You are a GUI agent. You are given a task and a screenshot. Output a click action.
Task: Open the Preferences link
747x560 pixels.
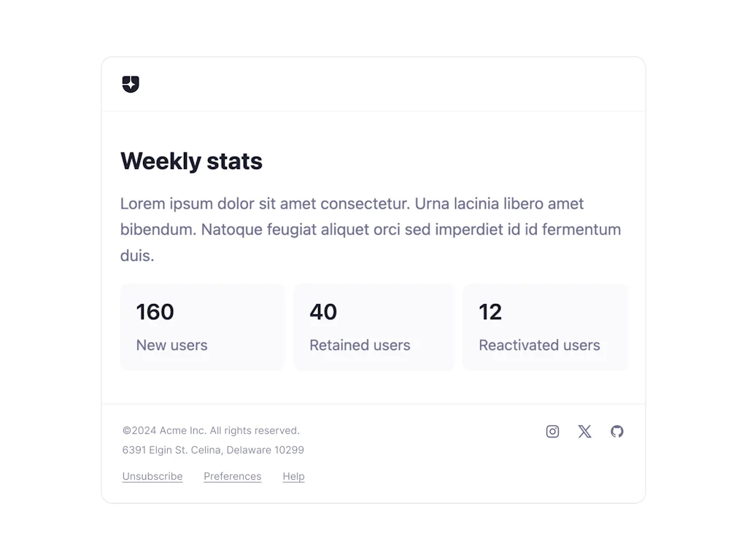click(x=232, y=476)
